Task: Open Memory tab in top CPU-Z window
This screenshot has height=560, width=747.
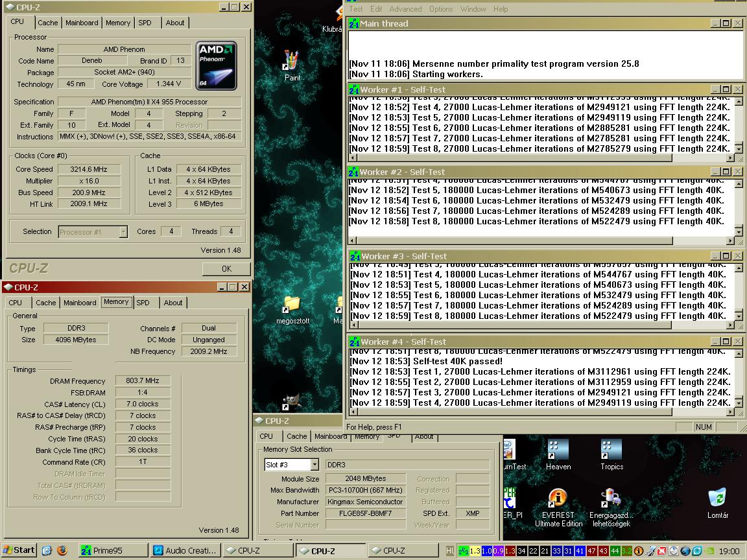Action: 118,23
